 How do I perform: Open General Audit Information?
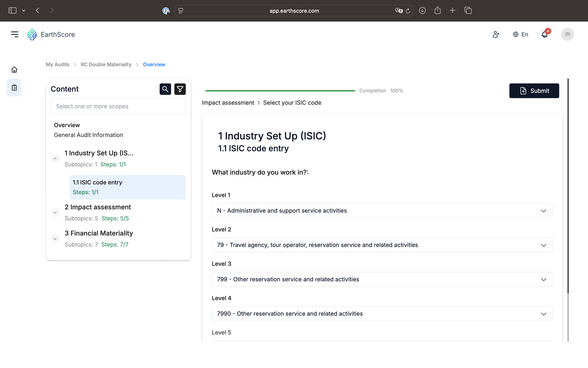[88, 135]
